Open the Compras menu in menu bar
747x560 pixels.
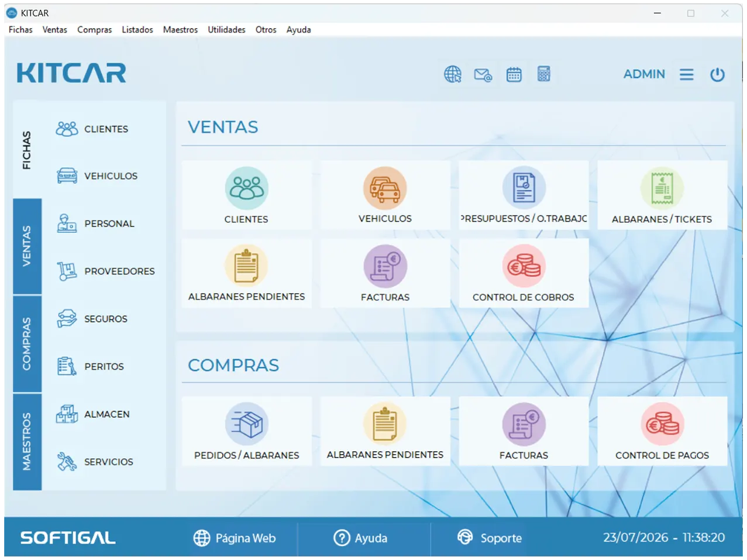[x=94, y=29]
